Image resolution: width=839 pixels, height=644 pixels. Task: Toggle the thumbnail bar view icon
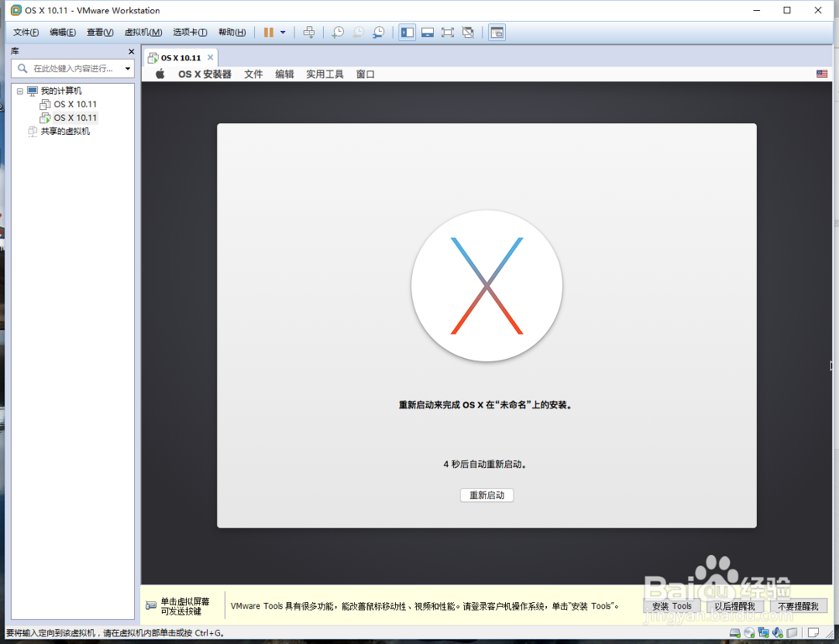click(427, 33)
